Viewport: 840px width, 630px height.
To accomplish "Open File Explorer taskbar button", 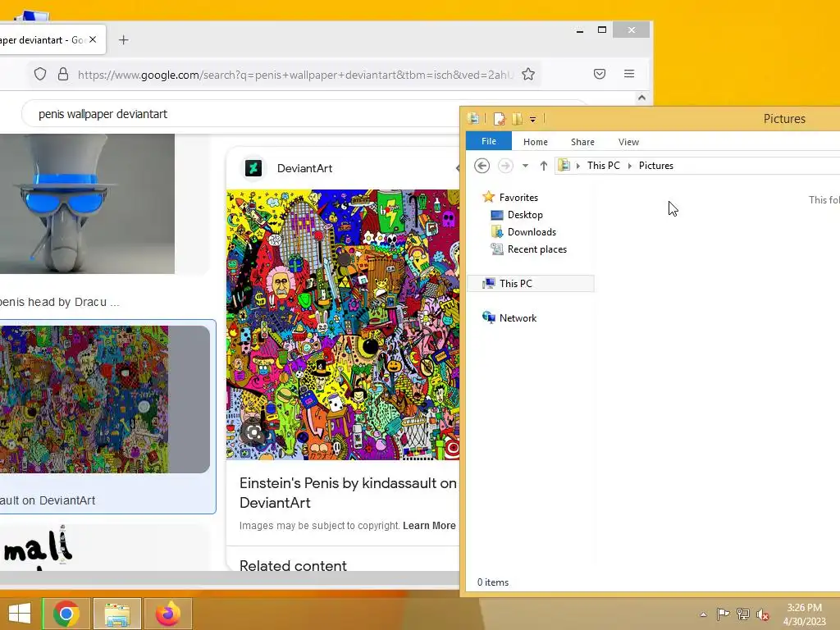I will [x=117, y=614].
